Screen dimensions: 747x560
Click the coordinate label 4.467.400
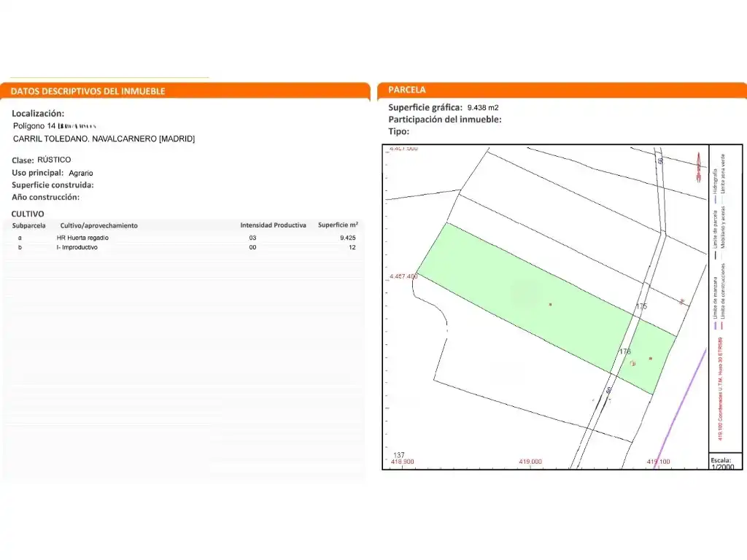pyautogui.click(x=403, y=276)
